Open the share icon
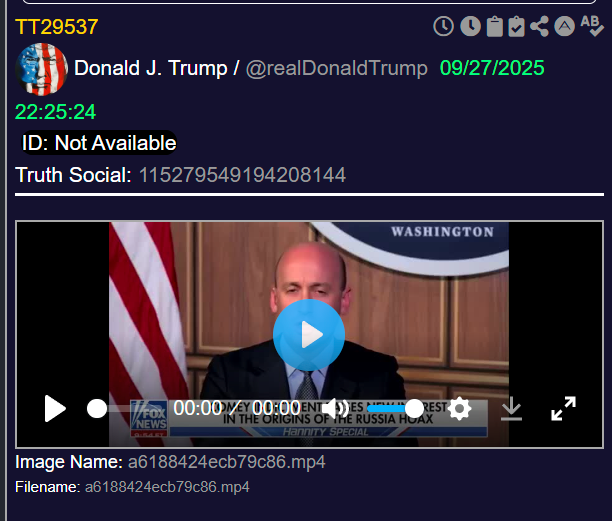The image size is (612, 521). tap(539, 27)
